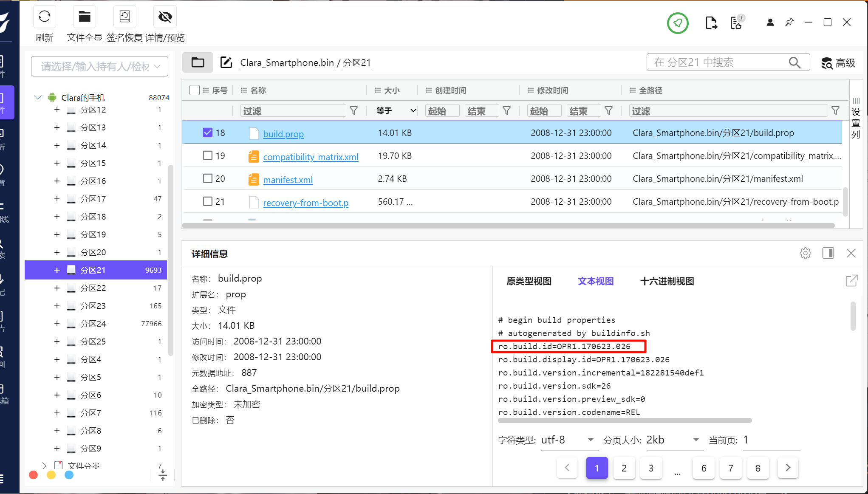
Task: Open the 签名恢复 signature recovery tool
Action: (x=124, y=17)
